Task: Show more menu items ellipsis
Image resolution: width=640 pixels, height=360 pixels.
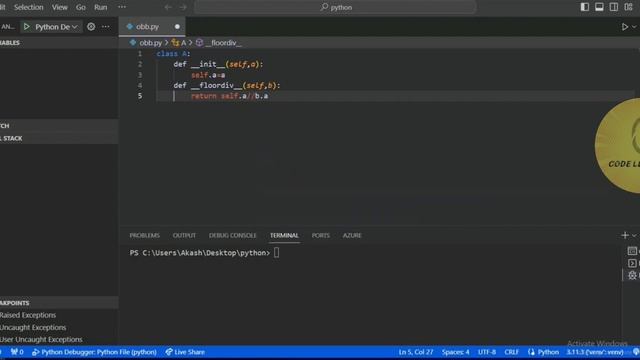Action: [122, 7]
